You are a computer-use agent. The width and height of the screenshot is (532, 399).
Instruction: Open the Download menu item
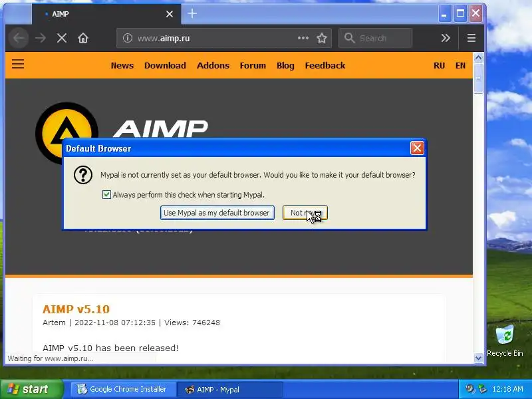(x=165, y=65)
